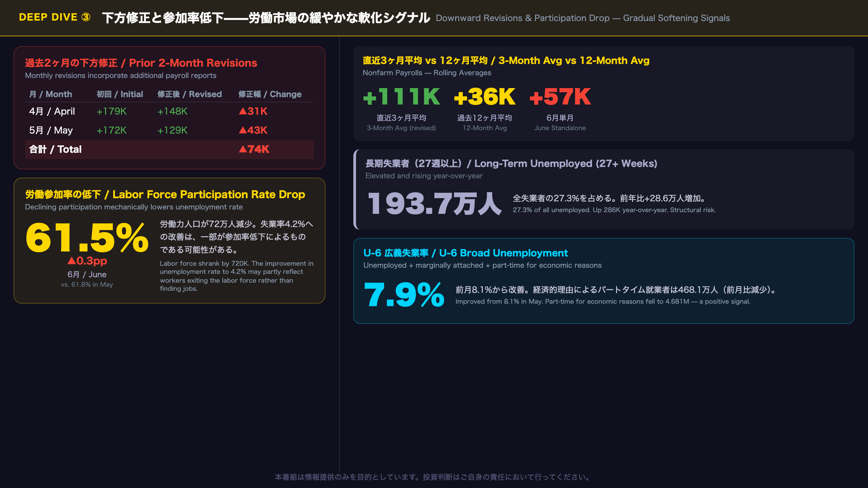Viewport: 868px width, 488px height.
Task: Click the 'Labor Force Participation Rate Drop' heading
Action: coord(165,194)
